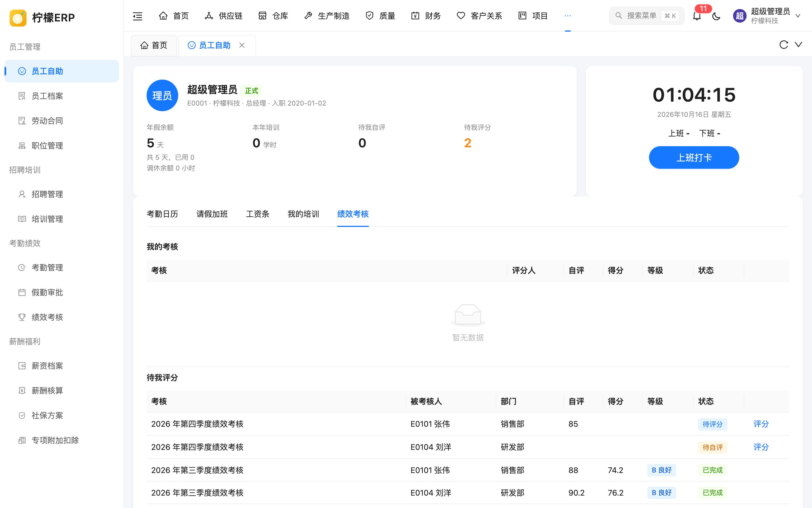812x508 pixels.
Task: Open sidebar 绩效考核 trophy item
Action: [62, 317]
